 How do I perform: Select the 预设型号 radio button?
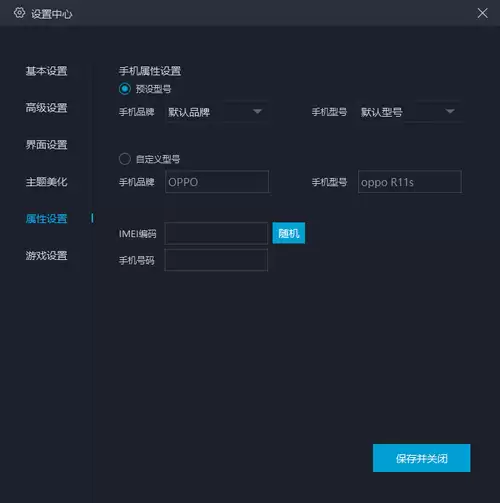(125, 89)
